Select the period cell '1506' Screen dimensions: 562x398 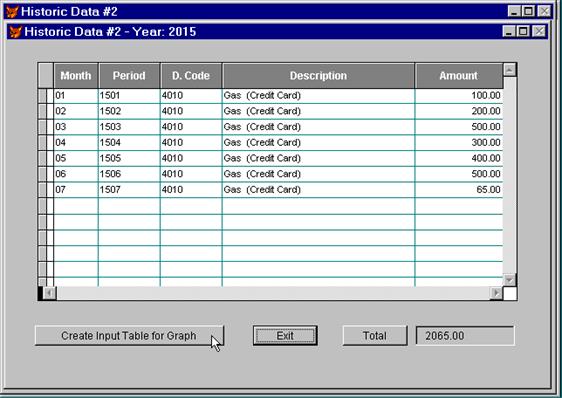pyautogui.click(x=129, y=174)
